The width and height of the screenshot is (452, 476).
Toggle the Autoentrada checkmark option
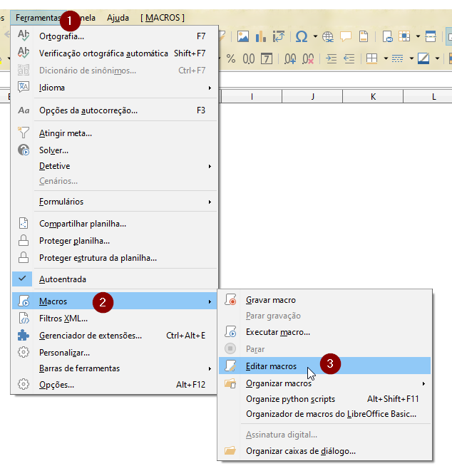click(115, 279)
